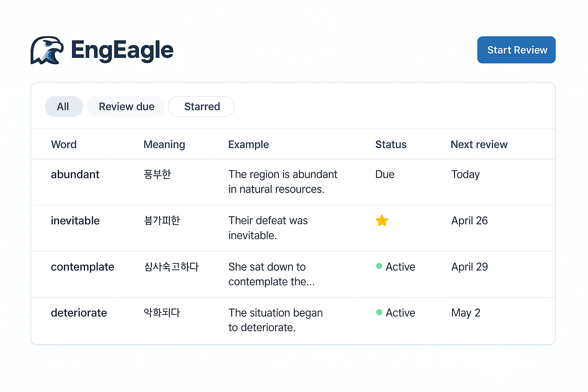Sort by Next review column header
The height and width of the screenshot is (392, 588).
[479, 144]
